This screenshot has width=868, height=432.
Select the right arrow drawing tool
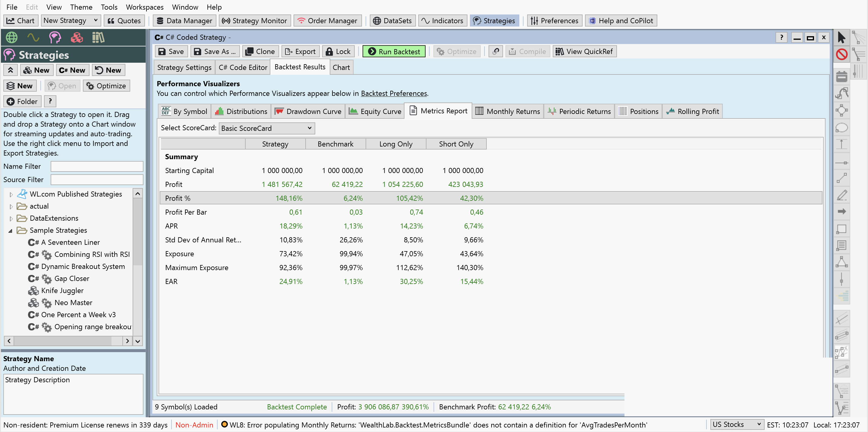click(841, 212)
